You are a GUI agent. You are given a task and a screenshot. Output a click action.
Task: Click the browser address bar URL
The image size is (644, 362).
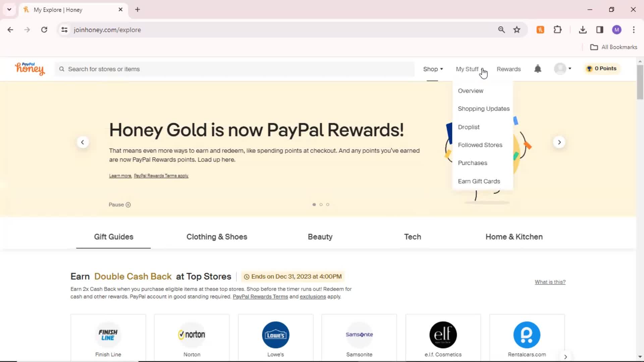[107, 30]
